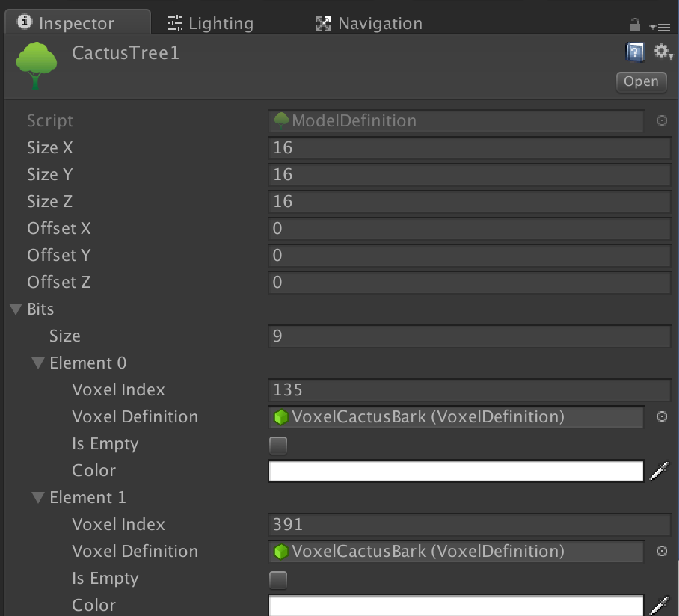Image resolution: width=679 pixels, height=616 pixels.
Task: Click the VoxelCactusBark cube icon in Element 0
Action: (283, 416)
